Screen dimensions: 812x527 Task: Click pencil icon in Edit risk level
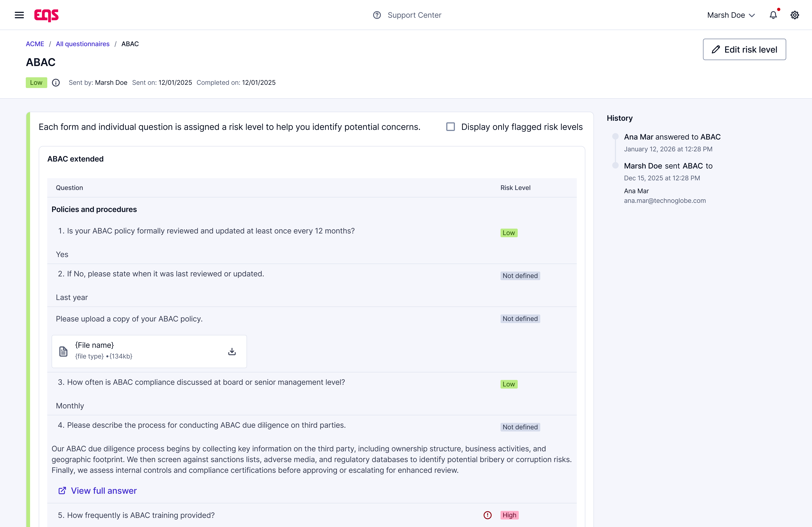point(716,49)
